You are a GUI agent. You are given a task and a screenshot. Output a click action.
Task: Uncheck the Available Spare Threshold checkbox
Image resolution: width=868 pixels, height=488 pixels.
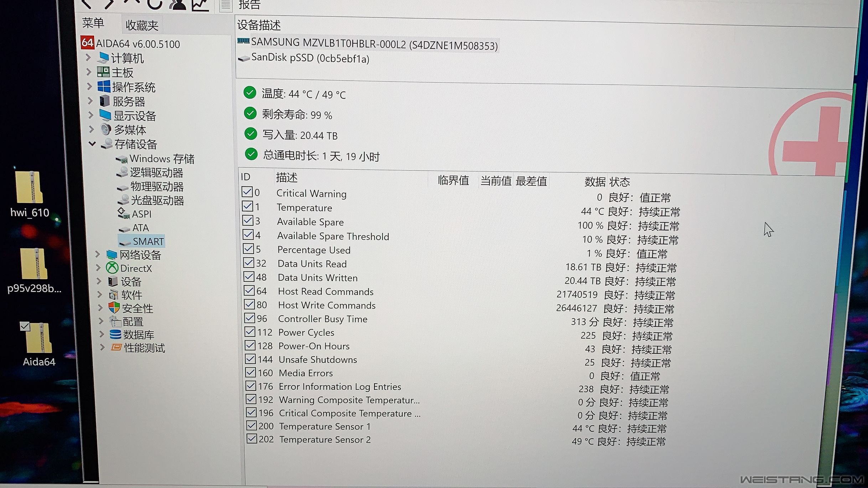coord(248,235)
